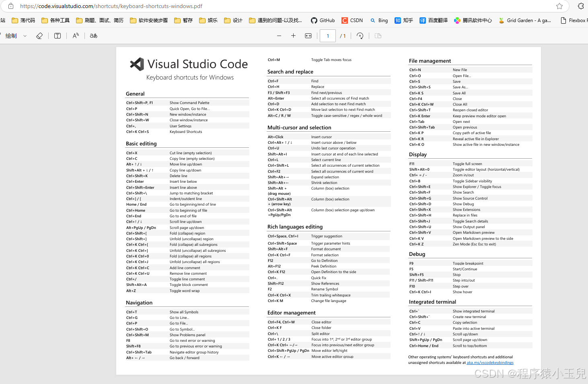Screen dimensions: 588x384
Task: Click the 'Navigate editor group history' text
Action: 194,352
